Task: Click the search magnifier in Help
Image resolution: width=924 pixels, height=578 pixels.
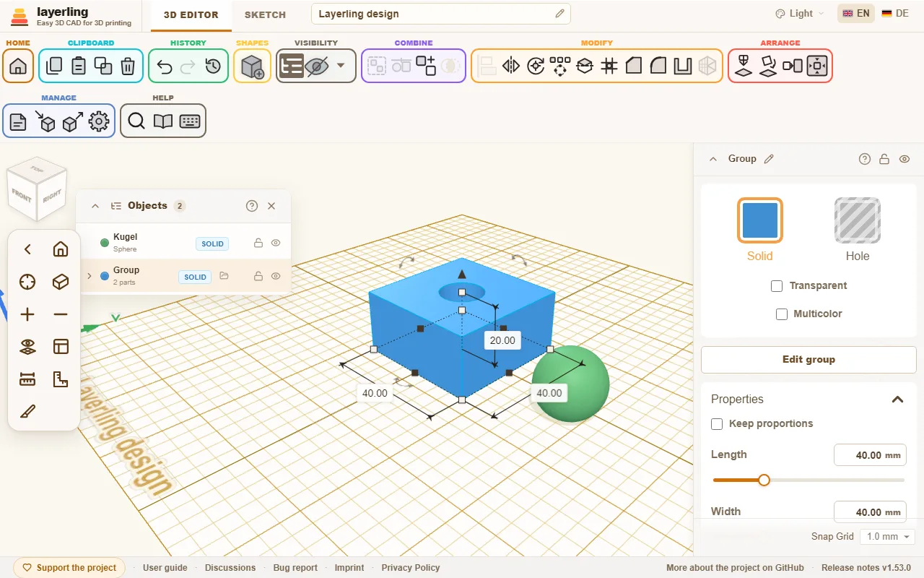Action: point(136,121)
